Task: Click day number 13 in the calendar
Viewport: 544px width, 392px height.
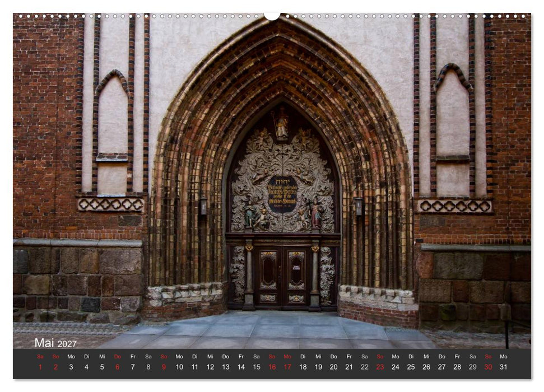Action: click(x=226, y=367)
